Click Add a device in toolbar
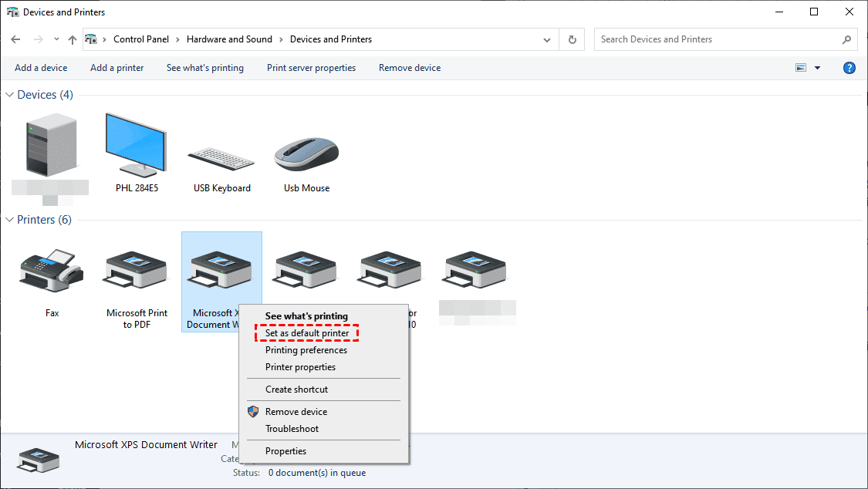Screen dimensions: 868x489 (x=41, y=68)
